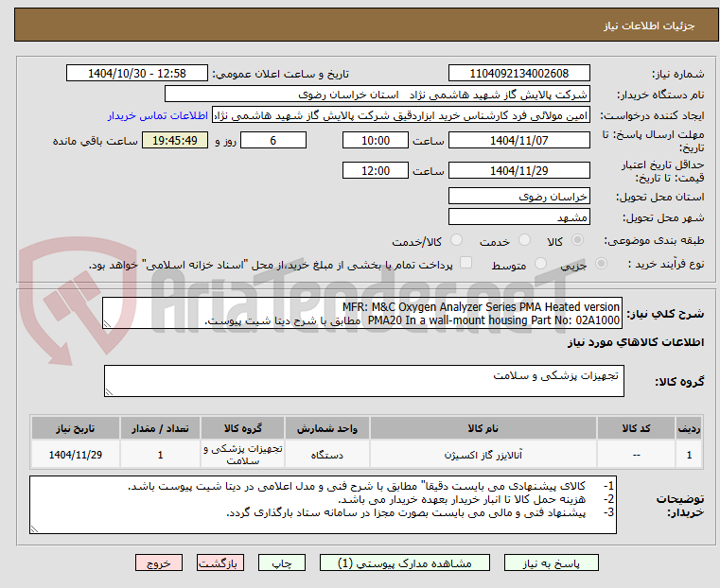Viewport: 720px width, 588px height.
Task: Click the deadline time field 10:00
Action: click(376, 140)
